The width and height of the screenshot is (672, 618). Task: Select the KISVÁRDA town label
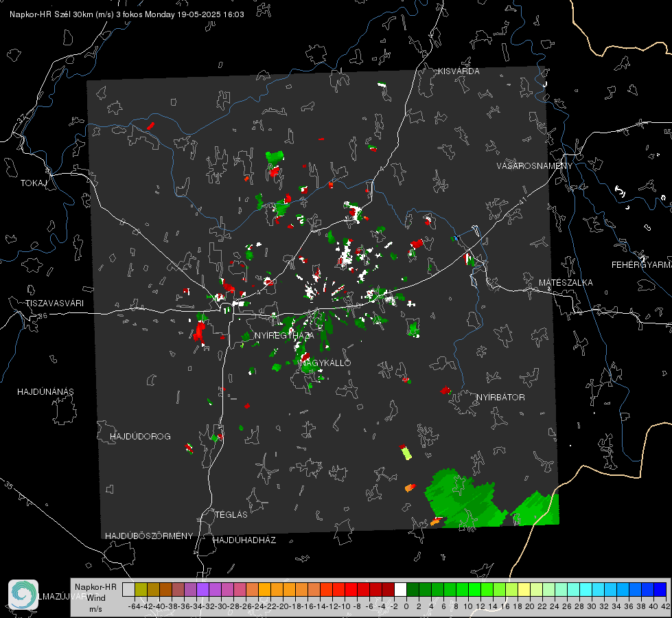pyautogui.click(x=459, y=71)
